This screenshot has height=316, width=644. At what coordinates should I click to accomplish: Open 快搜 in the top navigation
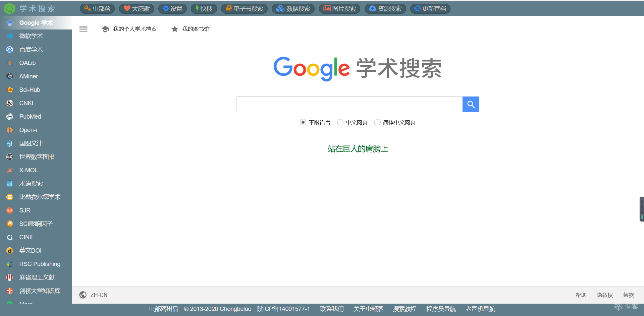(204, 9)
